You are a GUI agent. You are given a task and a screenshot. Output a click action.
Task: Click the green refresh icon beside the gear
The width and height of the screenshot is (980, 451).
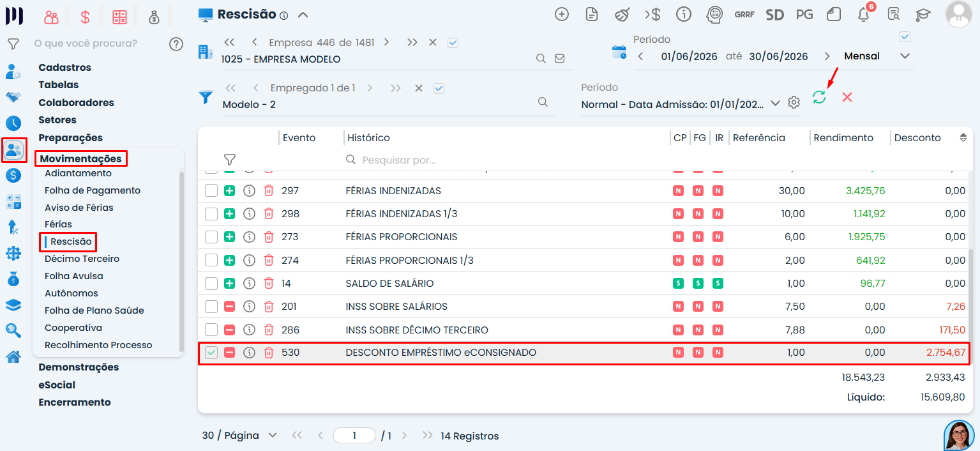click(819, 97)
